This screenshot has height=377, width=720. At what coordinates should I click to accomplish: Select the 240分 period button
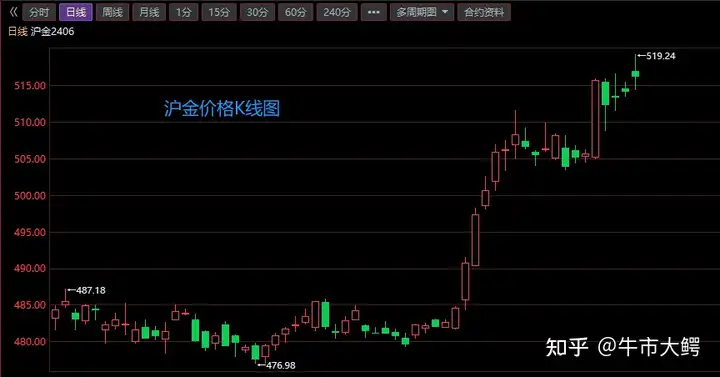pyautogui.click(x=337, y=12)
